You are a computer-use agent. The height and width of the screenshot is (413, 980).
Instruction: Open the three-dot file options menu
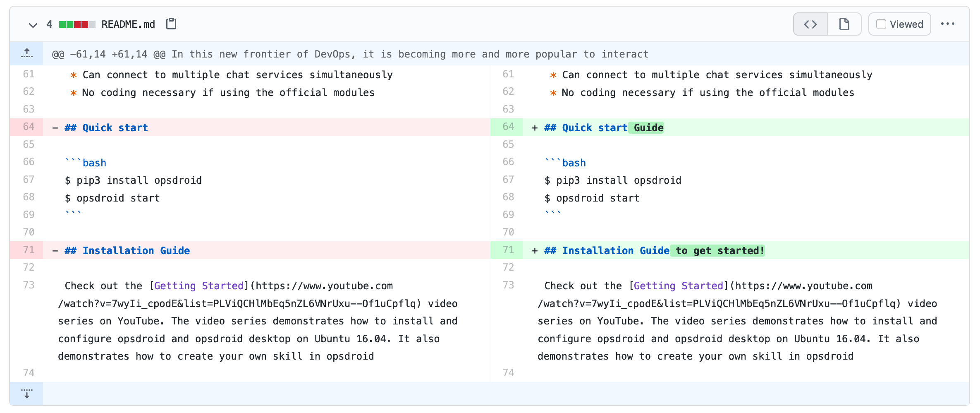pos(947,24)
